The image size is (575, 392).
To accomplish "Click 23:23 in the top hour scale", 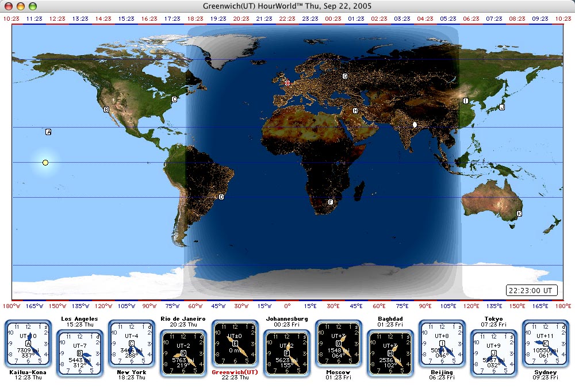I will click(310, 18).
